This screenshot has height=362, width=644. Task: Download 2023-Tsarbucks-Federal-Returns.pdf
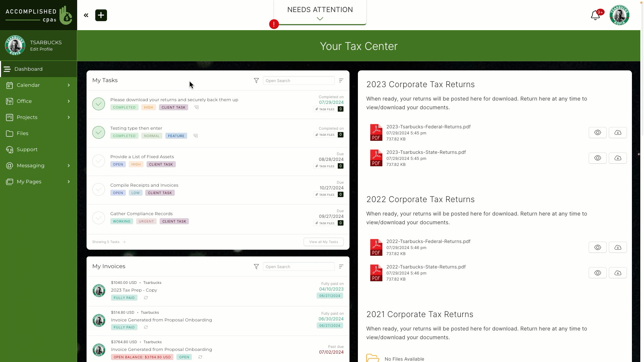[x=618, y=132]
